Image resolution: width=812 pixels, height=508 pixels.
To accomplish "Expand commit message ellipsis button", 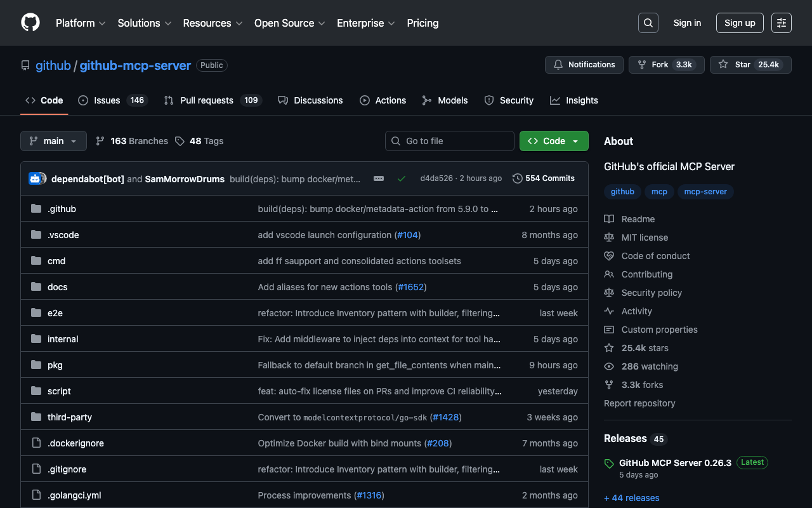I will point(379,178).
